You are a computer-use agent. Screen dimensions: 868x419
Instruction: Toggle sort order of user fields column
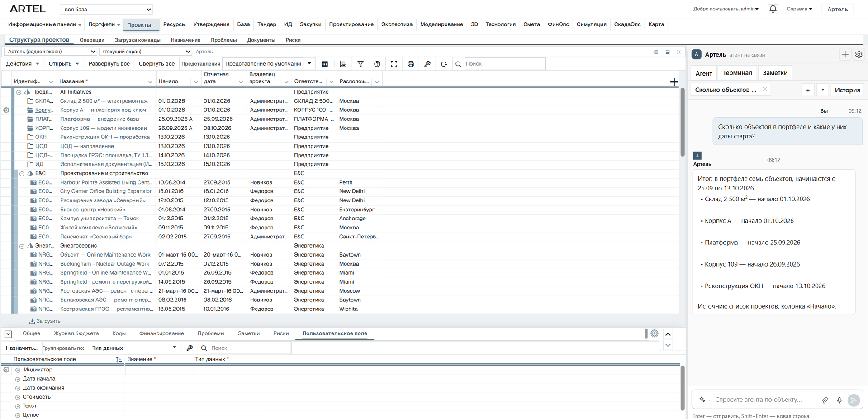(x=119, y=359)
